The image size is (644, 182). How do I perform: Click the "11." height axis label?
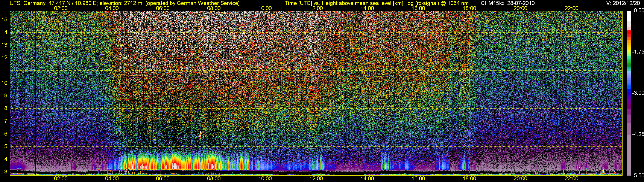pyautogui.click(x=5, y=71)
